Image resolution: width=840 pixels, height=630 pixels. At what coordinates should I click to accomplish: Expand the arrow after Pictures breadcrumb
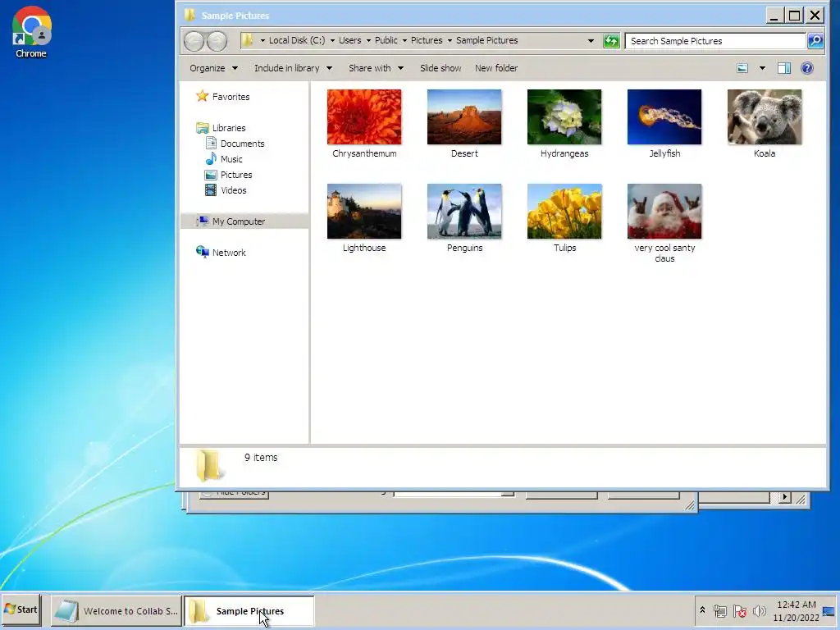pyautogui.click(x=450, y=41)
